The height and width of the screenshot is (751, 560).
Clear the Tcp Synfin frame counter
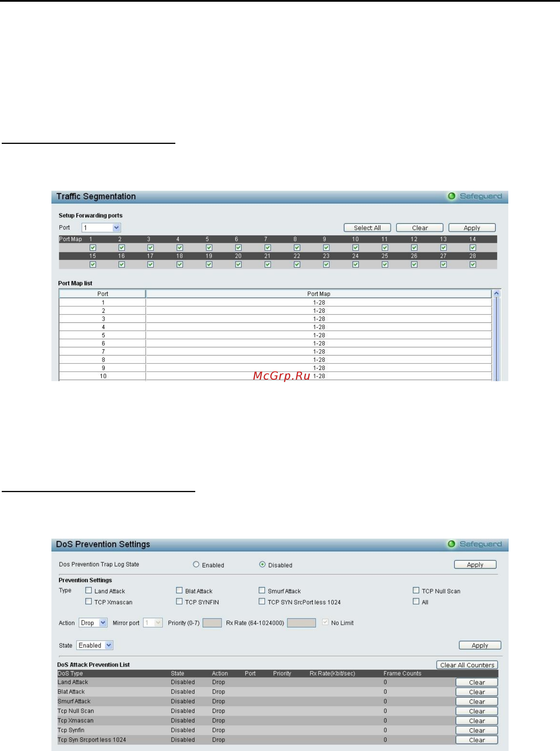click(477, 730)
